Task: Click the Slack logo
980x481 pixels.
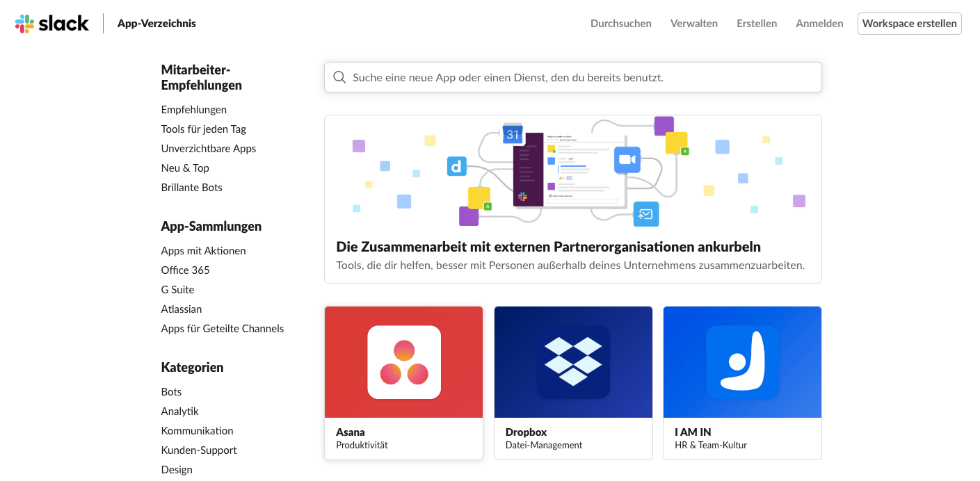Action: [52, 24]
